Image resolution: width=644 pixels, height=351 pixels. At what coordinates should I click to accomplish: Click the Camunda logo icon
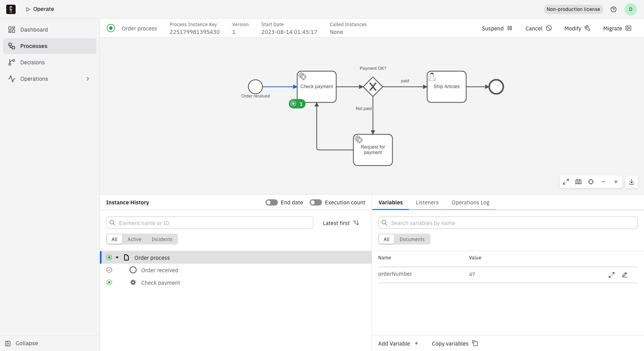(x=11, y=9)
